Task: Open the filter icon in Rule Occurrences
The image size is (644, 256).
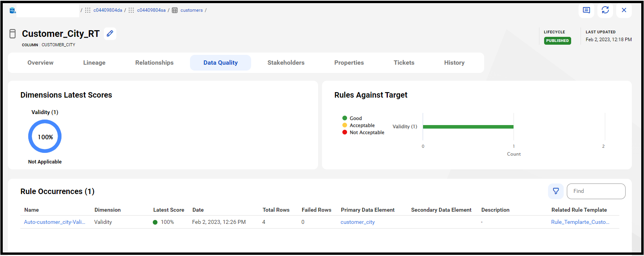Action: (x=556, y=191)
